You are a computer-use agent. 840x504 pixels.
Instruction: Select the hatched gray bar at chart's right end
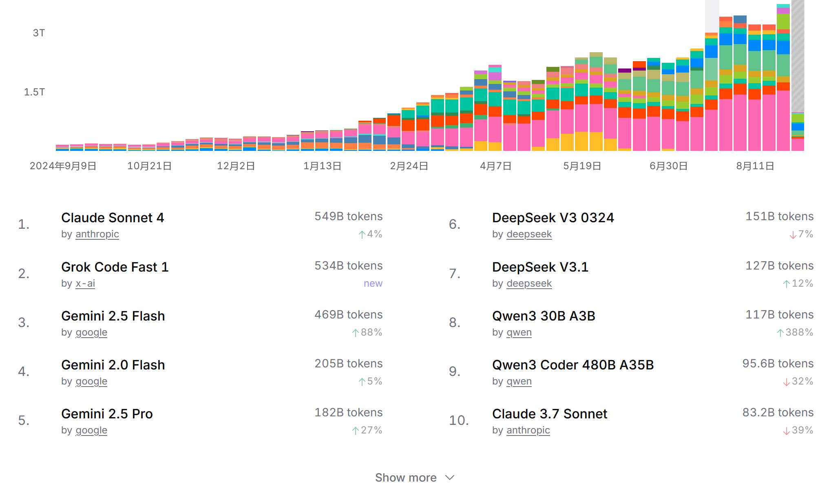click(x=798, y=56)
